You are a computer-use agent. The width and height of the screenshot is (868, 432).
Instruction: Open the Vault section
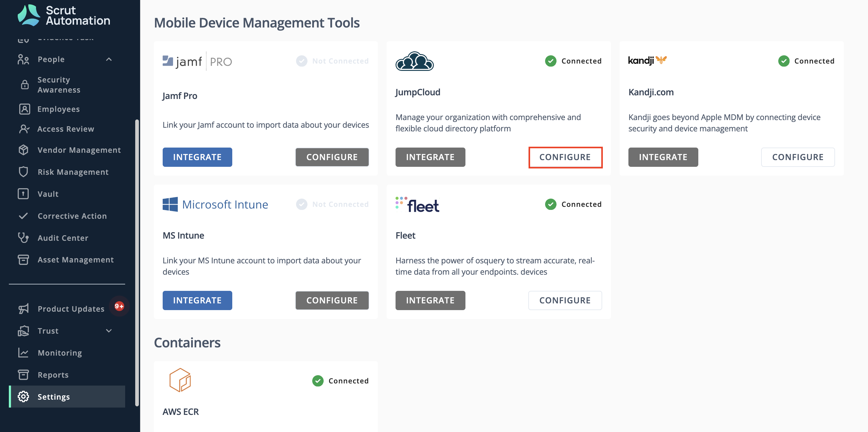[x=48, y=194]
